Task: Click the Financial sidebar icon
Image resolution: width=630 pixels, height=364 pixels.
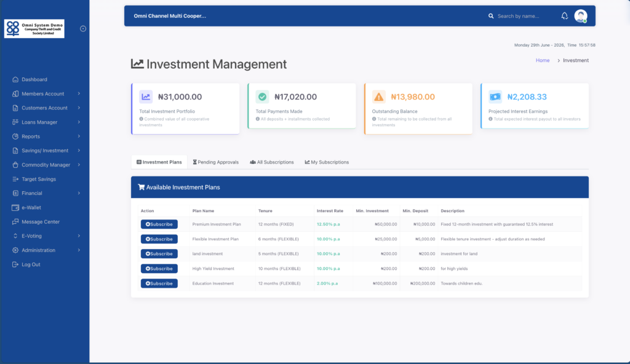Action: click(15, 193)
